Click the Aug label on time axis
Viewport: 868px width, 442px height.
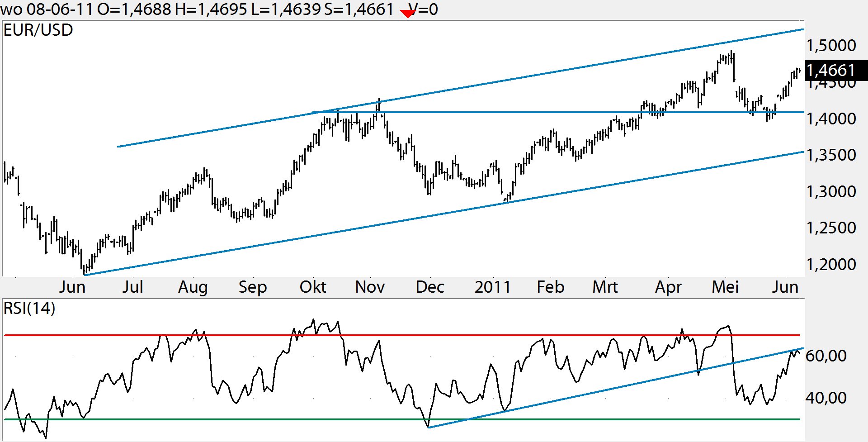193,288
